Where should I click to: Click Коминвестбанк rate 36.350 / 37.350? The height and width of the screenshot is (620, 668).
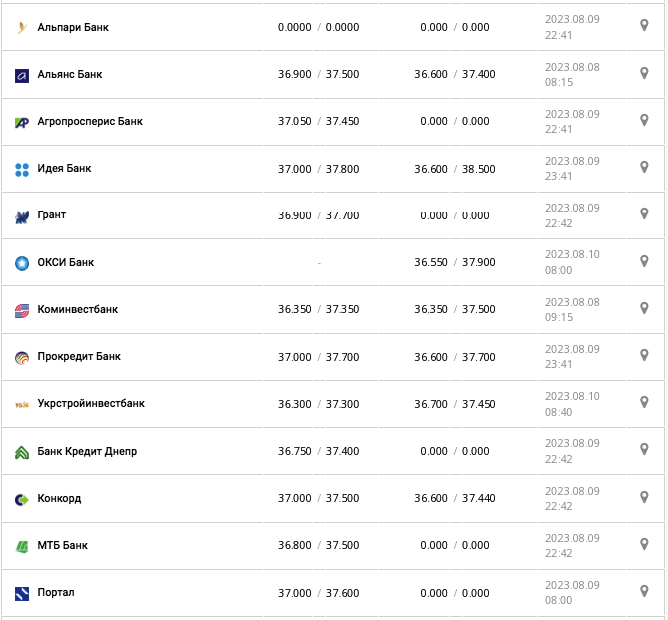point(318,309)
